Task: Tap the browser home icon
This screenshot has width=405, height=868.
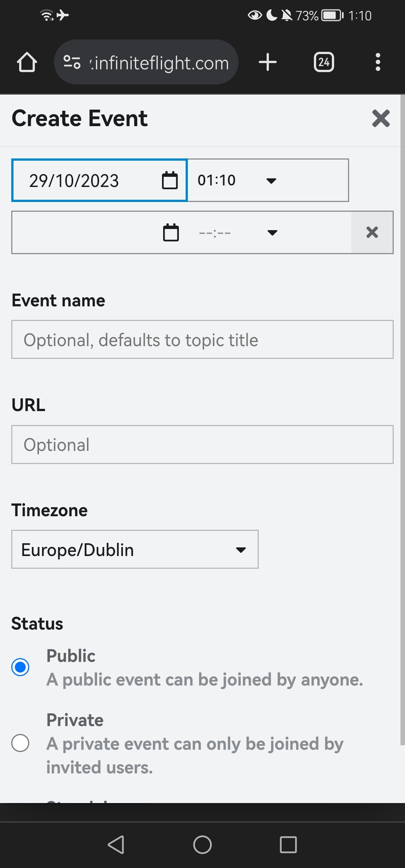Action: pyautogui.click(x=27, y=62)
